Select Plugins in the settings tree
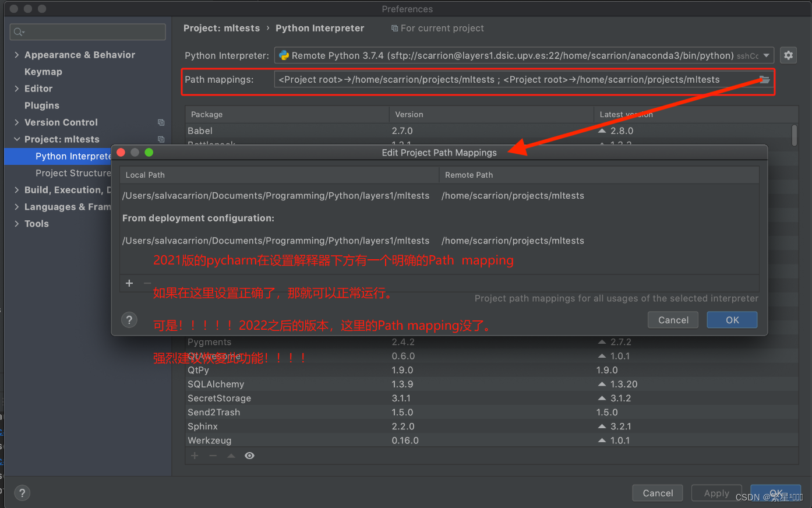Viewport: 812px width, 508px height. point(42,105)
